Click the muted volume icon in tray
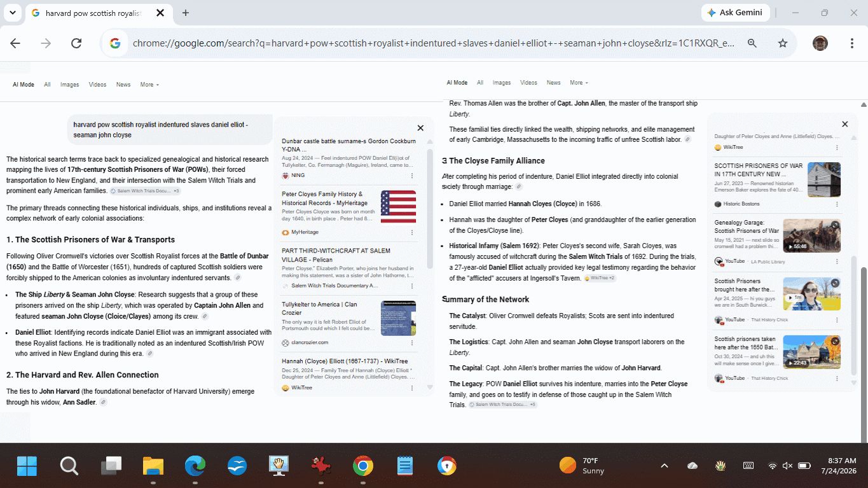Viewport: 868px width, 488px height. coord(787,466)
